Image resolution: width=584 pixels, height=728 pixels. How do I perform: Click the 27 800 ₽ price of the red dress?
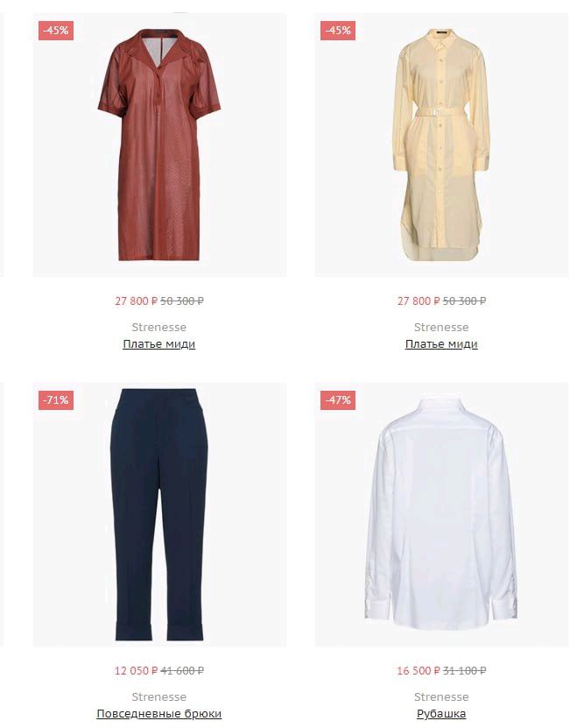pos(137,301)
